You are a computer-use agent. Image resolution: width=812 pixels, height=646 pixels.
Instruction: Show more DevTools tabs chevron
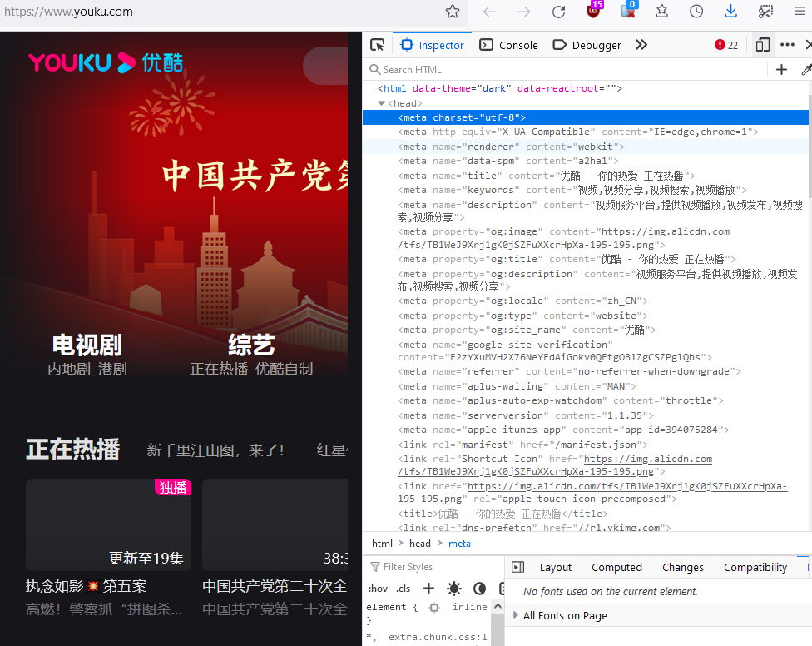click(x=641, y=45)
